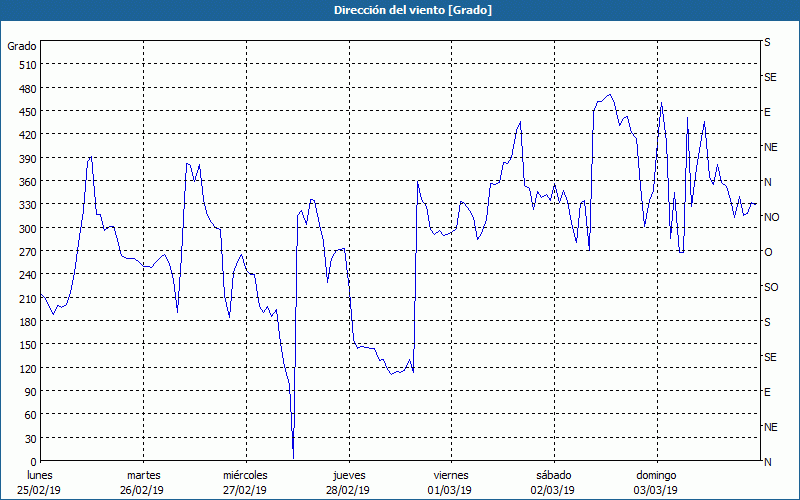Pick the 420 value on the axis
Image resolution: width=800 pixels, height=500 pixels.
(x=28, y=135)
